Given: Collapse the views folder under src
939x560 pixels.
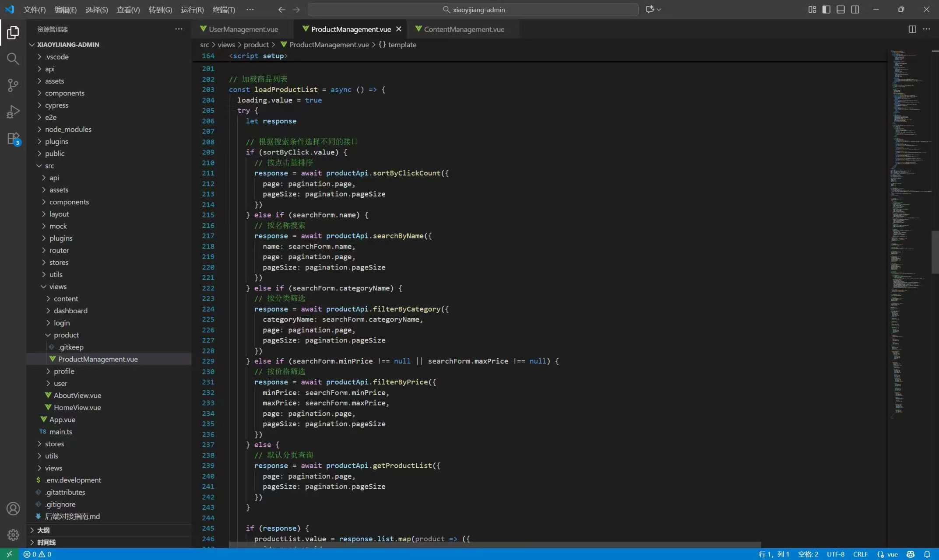Looking at the screenshot, I should point(57,287).
